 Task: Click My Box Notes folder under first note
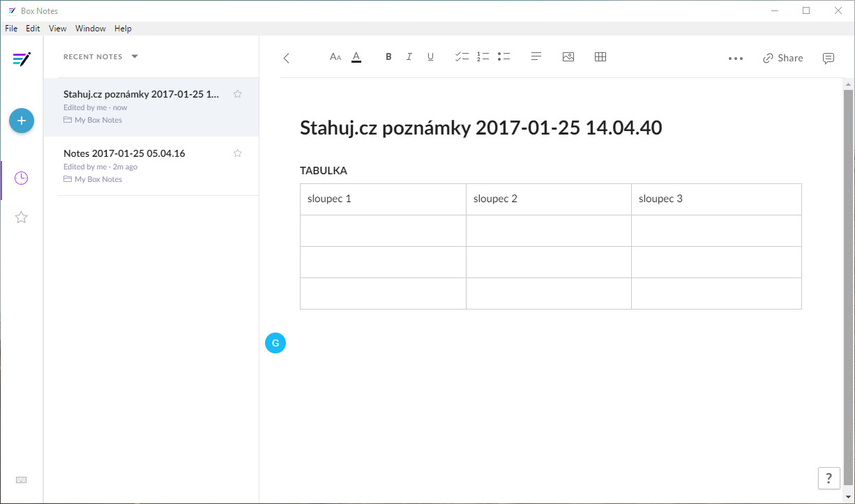[x=93, y=120]
